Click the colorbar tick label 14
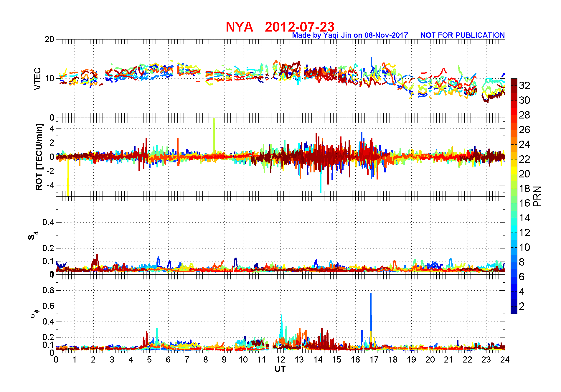561x392 pixels. [x=524, y=218]
